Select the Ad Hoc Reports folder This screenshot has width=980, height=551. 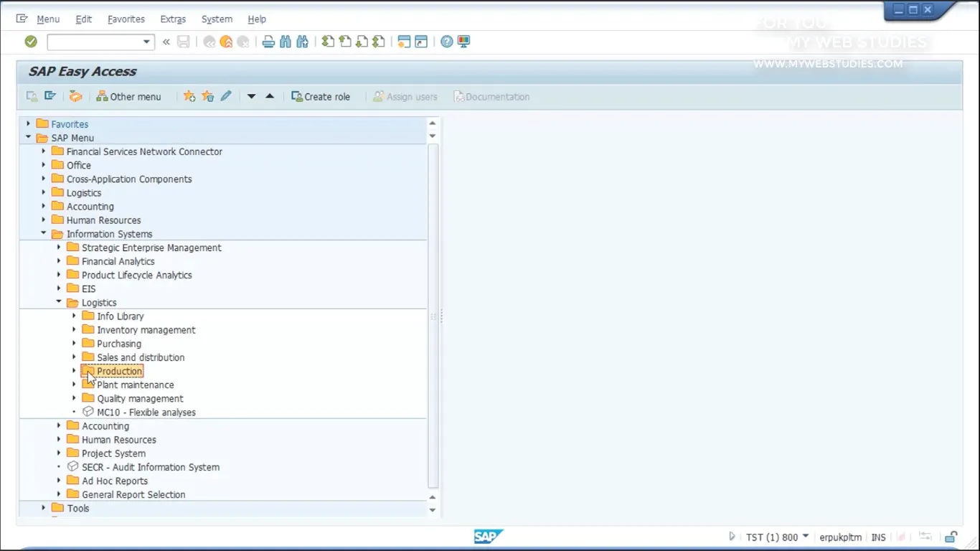coord(115,481)
